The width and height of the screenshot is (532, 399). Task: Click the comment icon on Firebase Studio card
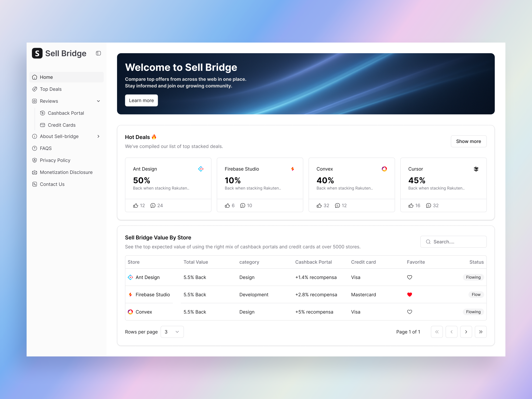[x=243, y=205]
